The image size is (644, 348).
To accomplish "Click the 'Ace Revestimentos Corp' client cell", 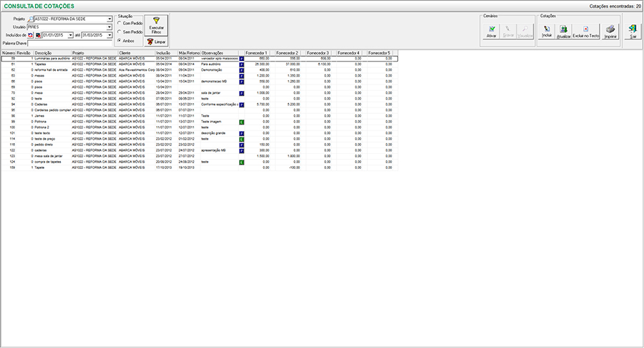I will tap(137, 70).
